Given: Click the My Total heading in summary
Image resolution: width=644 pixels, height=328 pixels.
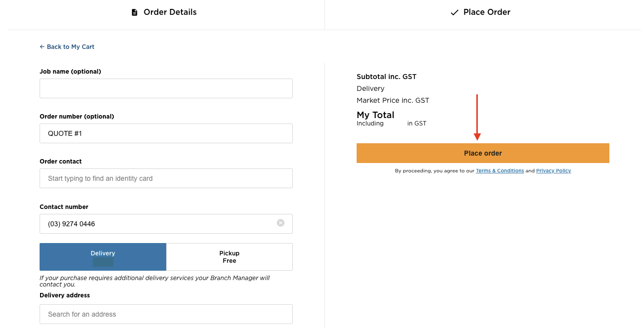Looking at the screenshot, I should pos(375,115).
